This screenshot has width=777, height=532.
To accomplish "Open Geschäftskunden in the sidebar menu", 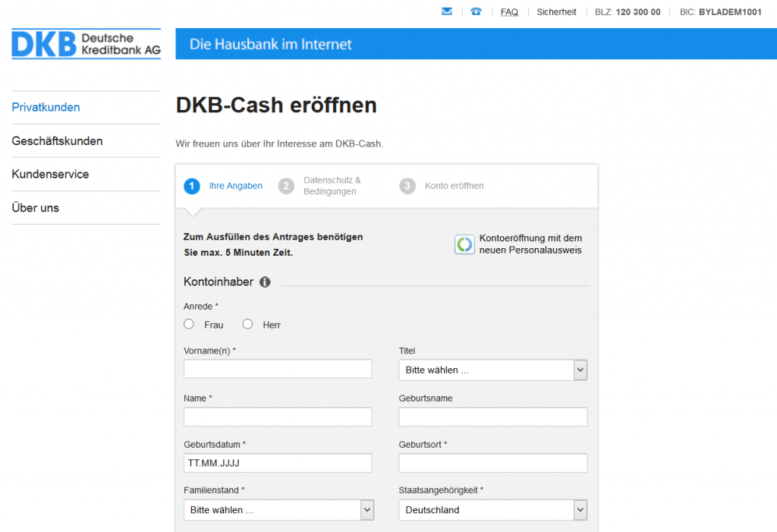I will [58, 141].
